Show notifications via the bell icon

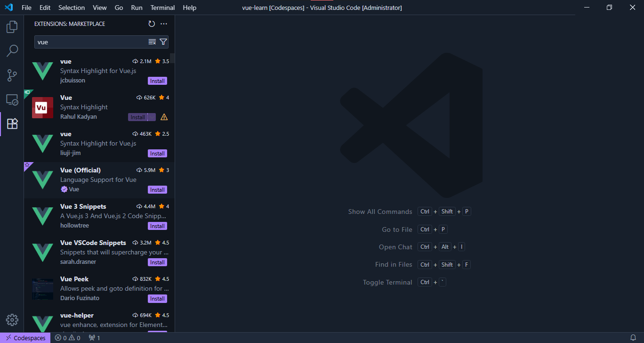(x=633, y=338)
